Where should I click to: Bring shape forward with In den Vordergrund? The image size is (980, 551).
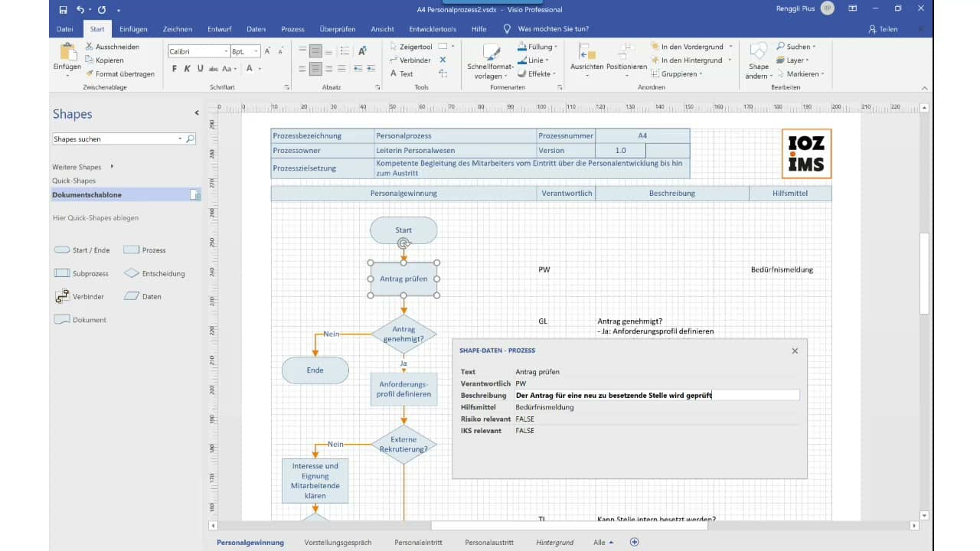click(x=686, y=47)
